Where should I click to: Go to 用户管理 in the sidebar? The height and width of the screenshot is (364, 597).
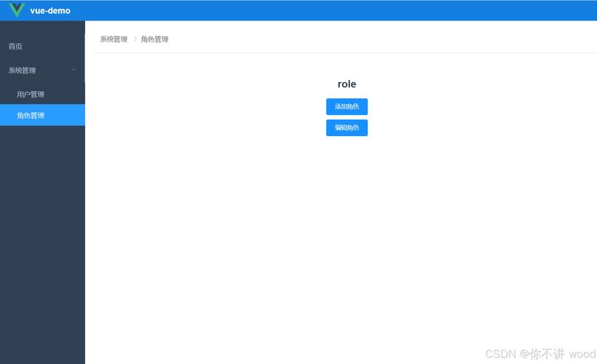pos(31,95)
